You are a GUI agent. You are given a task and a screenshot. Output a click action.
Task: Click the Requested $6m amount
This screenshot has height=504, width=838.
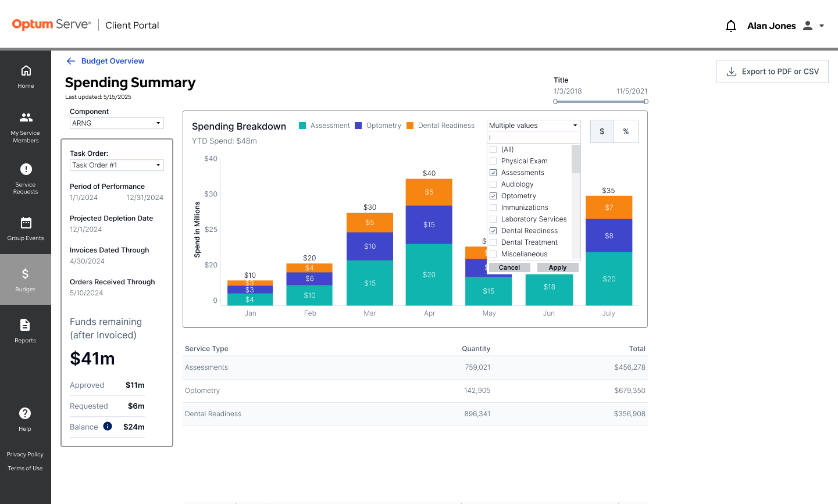(136, 406)
